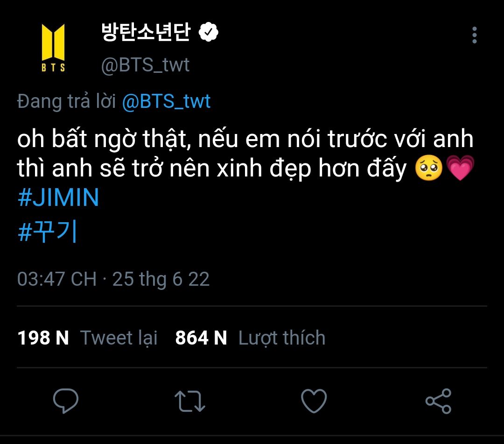
Task: Open the three-dot more options menu
Action: click(475, 35)
